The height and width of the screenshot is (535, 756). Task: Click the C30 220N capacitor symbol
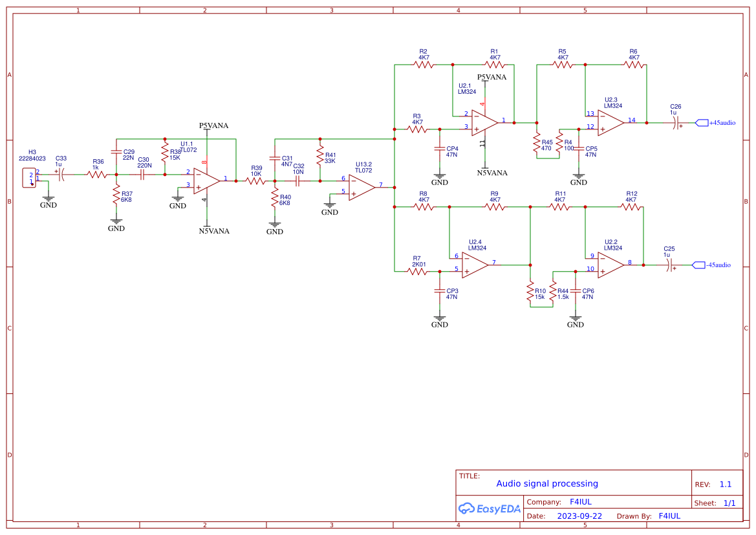[142, 175]
